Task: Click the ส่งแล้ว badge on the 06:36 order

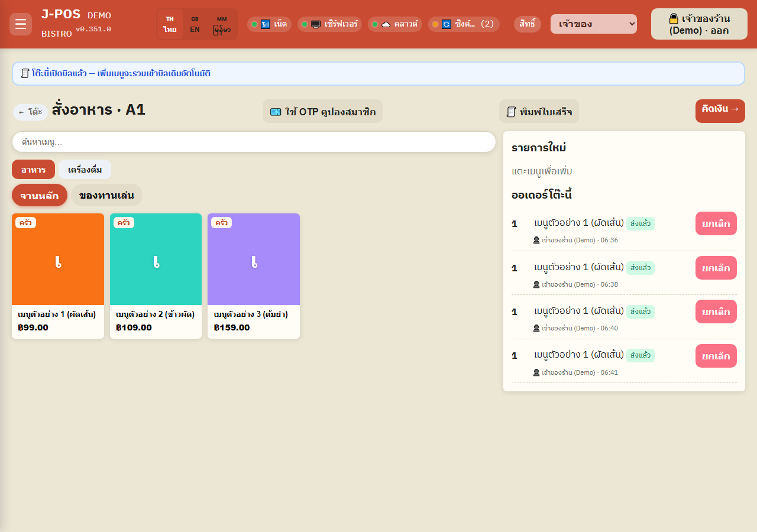Action: 640,223
